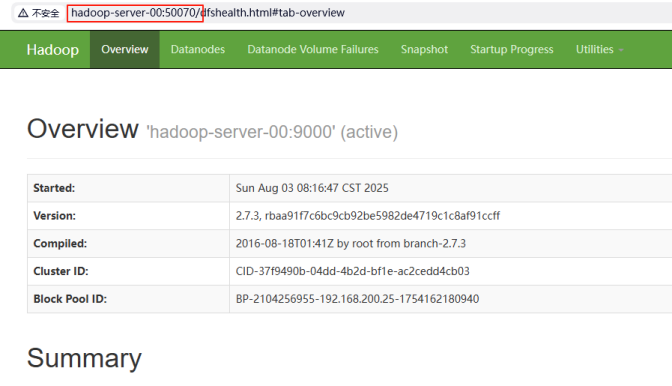Image resolution: width=672 pixels, height=386 pixels.
Task: Select 'hadoop-server-00:9000' (active) subtitle text
Action: pos(272,132)
